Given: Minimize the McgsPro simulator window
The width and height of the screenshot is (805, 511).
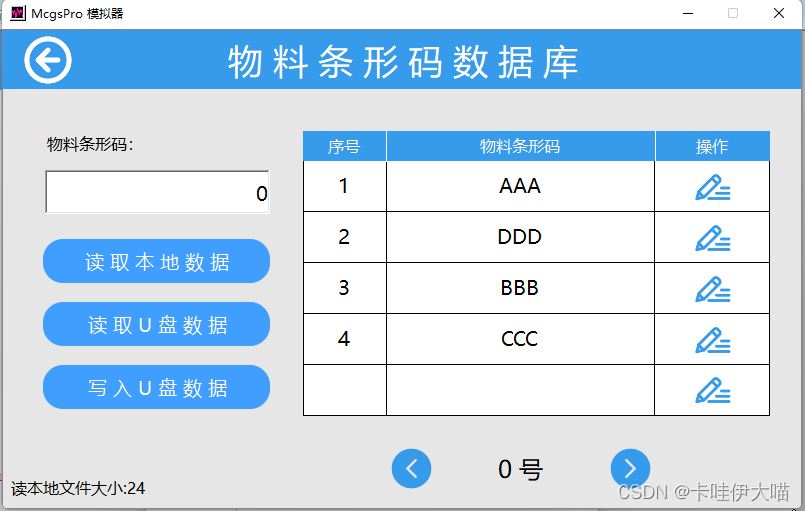Looking at the screenshot, I should click(687, 14).
